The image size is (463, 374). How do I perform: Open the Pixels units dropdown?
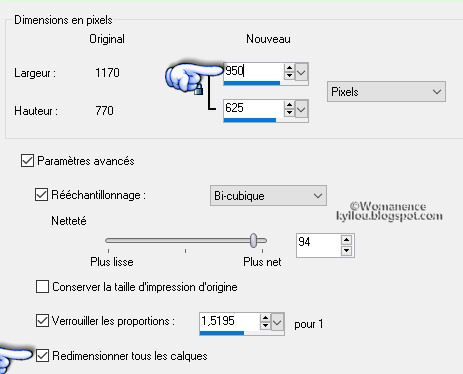[386, 92]
